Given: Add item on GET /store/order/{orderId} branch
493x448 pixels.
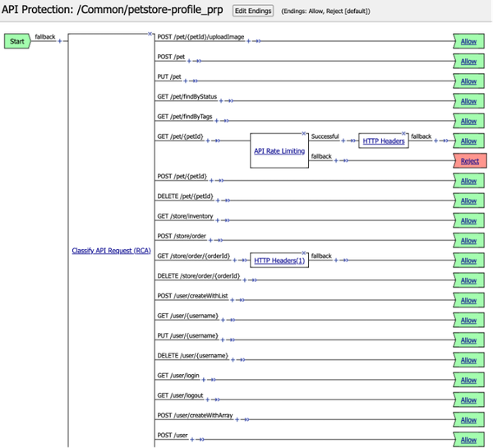Looking at the screenshot, I should pos(234,261).
